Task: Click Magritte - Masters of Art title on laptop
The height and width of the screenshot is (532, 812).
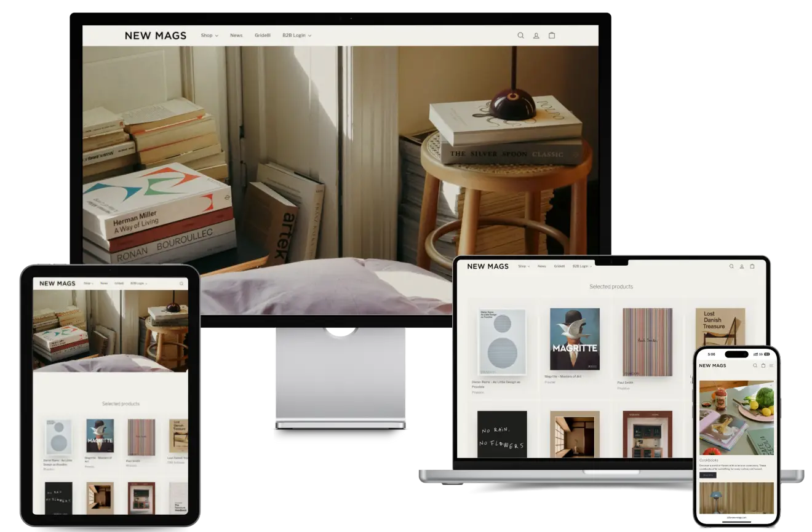Action: coord(563,376)
